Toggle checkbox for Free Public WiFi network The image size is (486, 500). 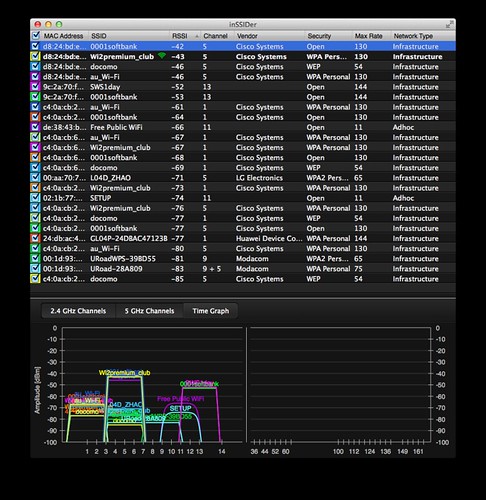35,127
